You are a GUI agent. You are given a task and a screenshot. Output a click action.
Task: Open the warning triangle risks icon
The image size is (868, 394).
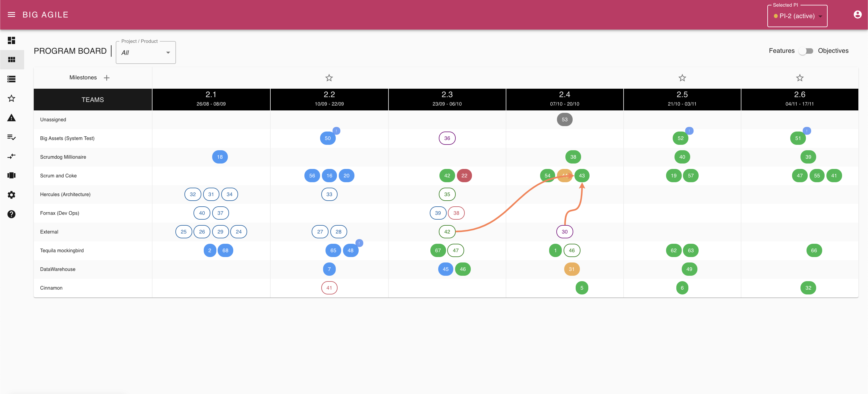click(x=11, y=118)
